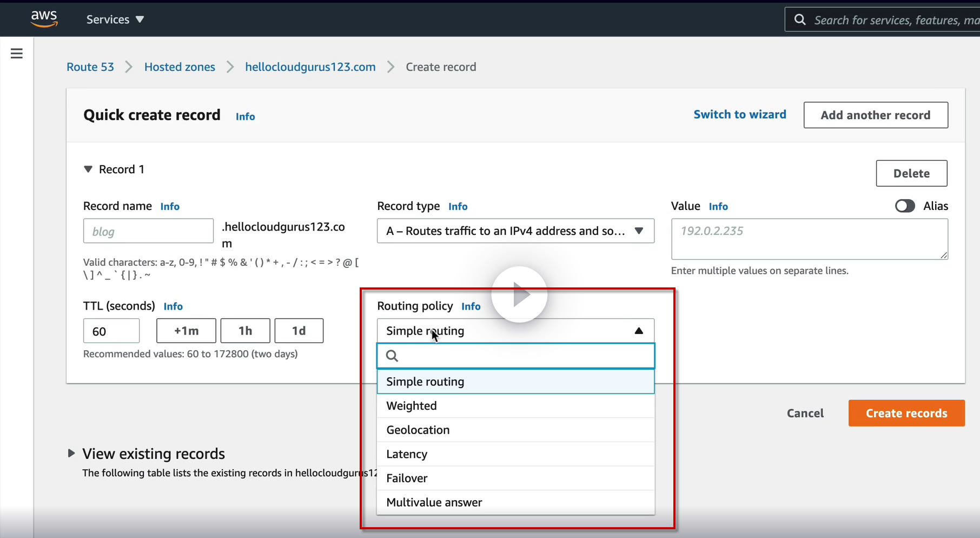Select Failover routing option
Screen dimensions: 980x538
click(x=515, y=478)
